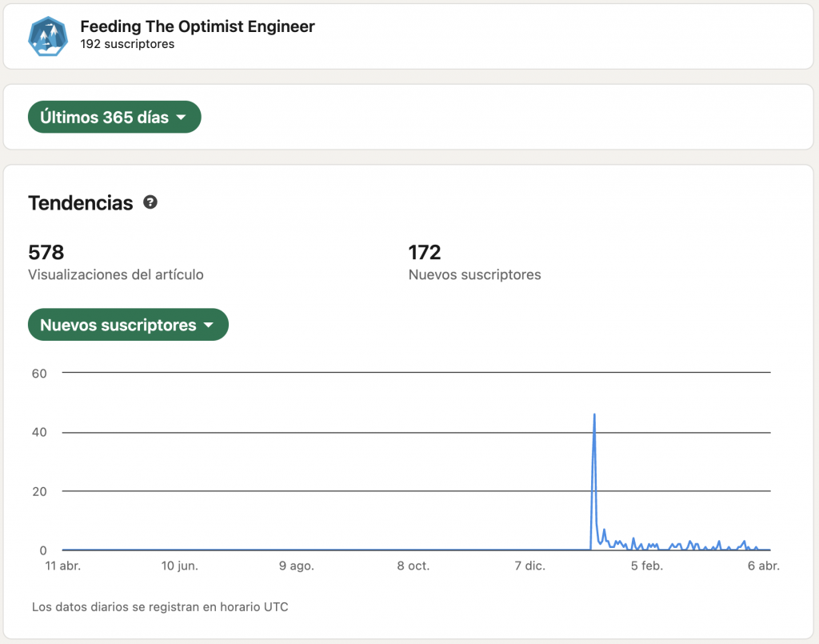Click the tall subscriber spike peak on chart
This screenshot has width=819, height=644.
click(x=594, y=414)
